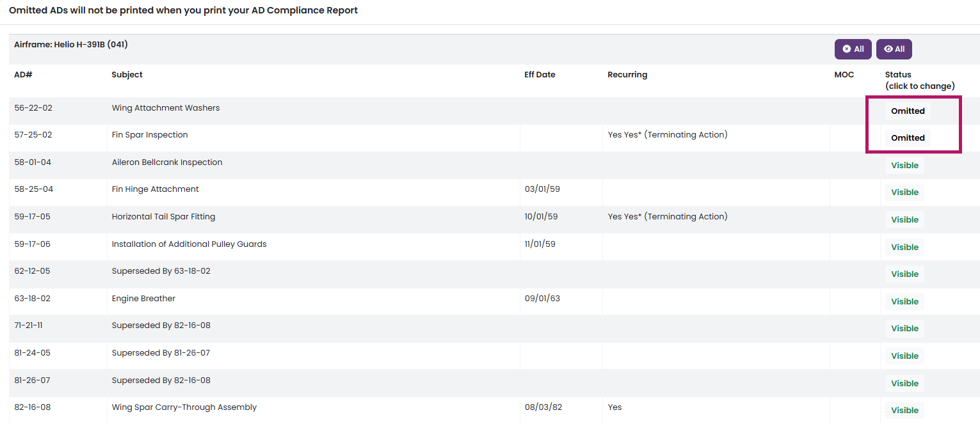Viewport: 980px width, 424px height.
Task: Click AD number 81-26-07
Action: point(32,381)
